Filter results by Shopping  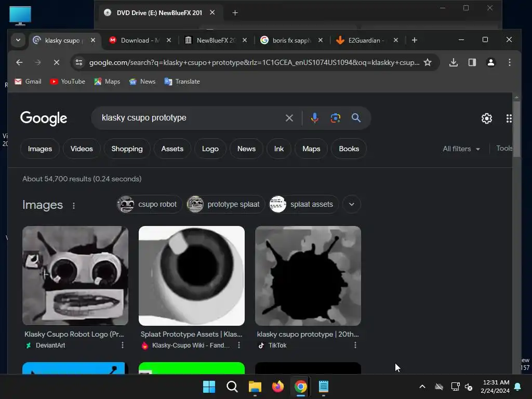(x=127, y=149)
